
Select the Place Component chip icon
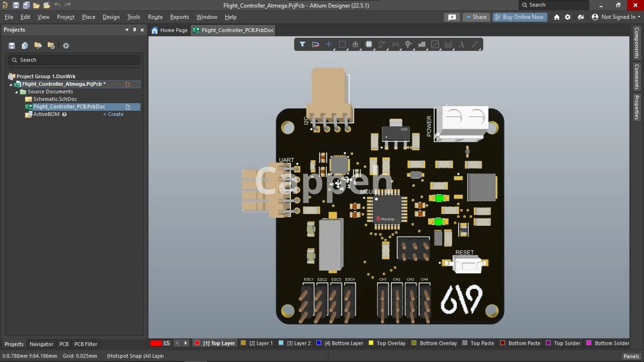369,44
